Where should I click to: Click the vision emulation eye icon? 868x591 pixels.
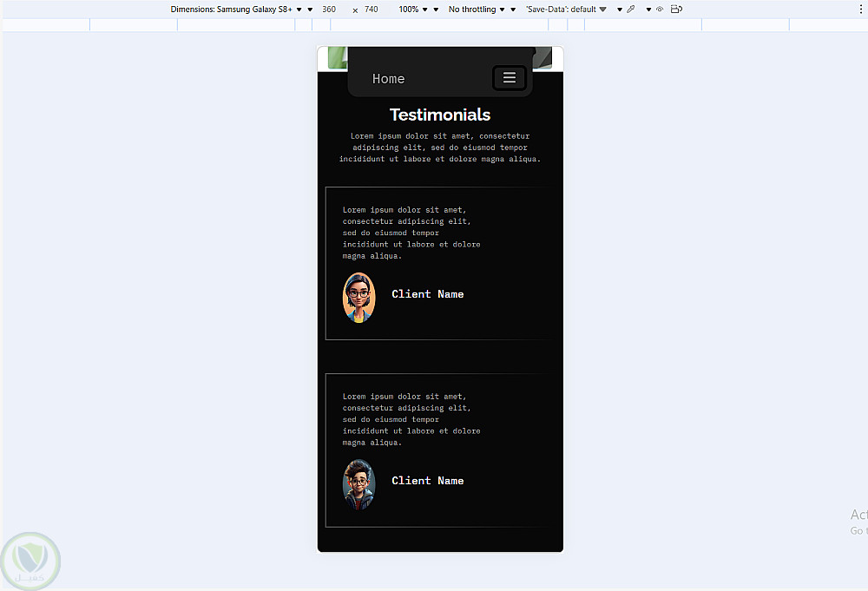coord(660,9)
